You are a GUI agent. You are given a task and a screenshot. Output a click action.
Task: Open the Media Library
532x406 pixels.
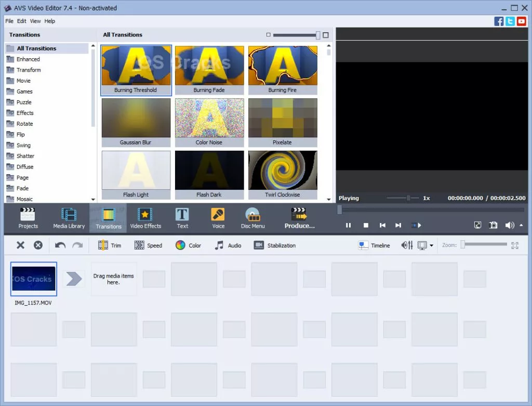click(x=69, y=218)
